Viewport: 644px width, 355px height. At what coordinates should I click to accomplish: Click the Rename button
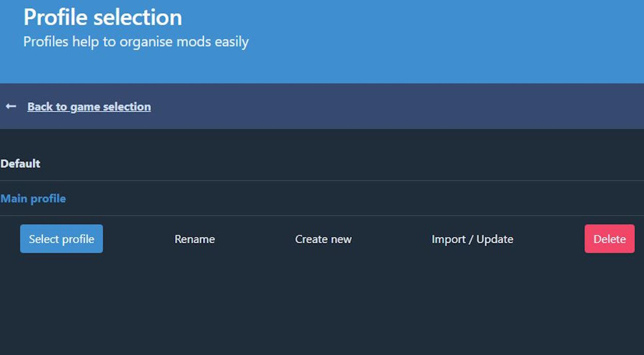(x=194, y=239)
